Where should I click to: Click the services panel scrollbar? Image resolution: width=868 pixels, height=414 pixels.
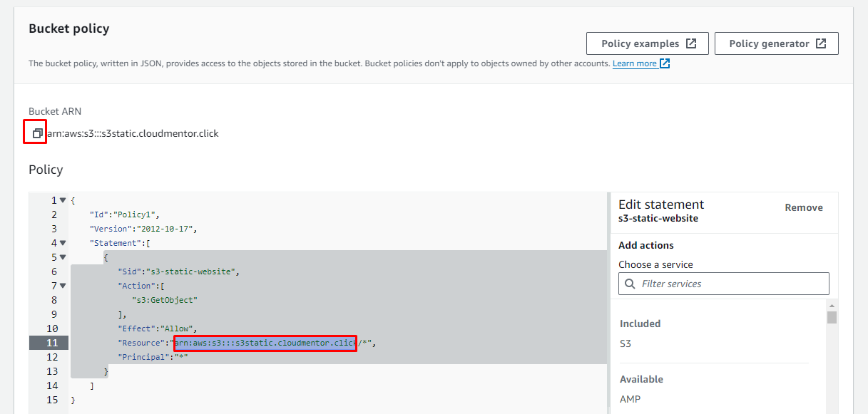pyautogui.click(x=832, y=318)
